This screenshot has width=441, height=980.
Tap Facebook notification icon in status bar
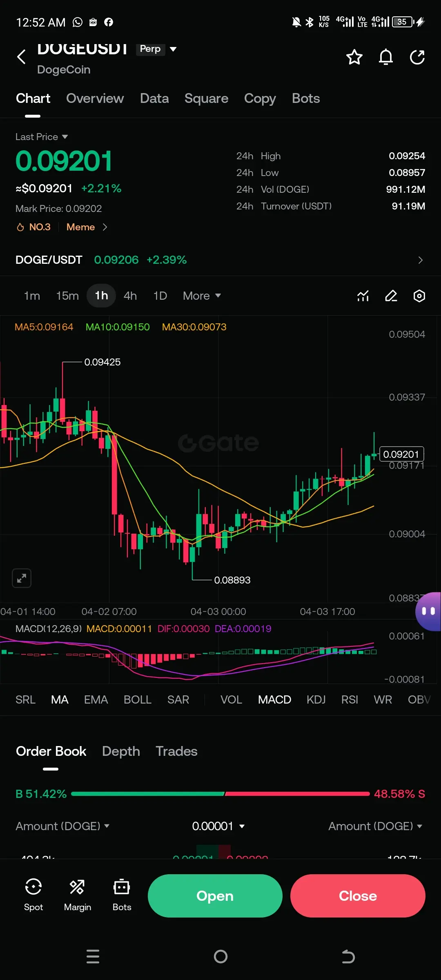click(109, 22)
